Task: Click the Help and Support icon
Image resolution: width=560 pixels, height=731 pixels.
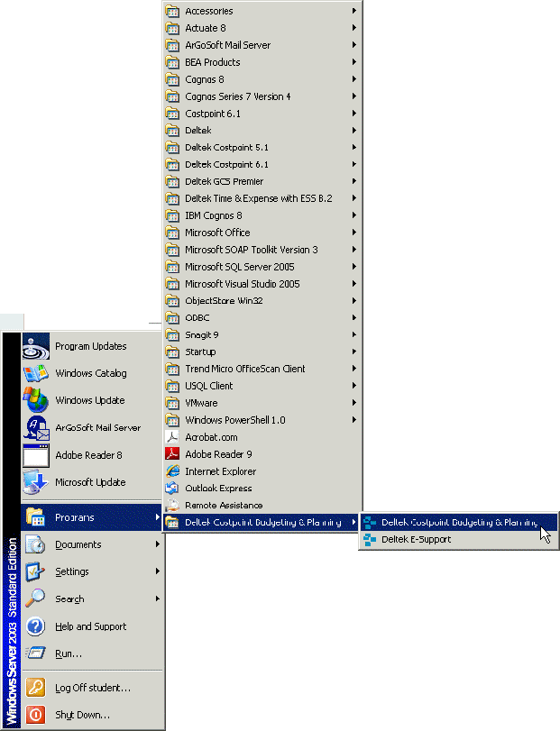Action: pos(35,626)
